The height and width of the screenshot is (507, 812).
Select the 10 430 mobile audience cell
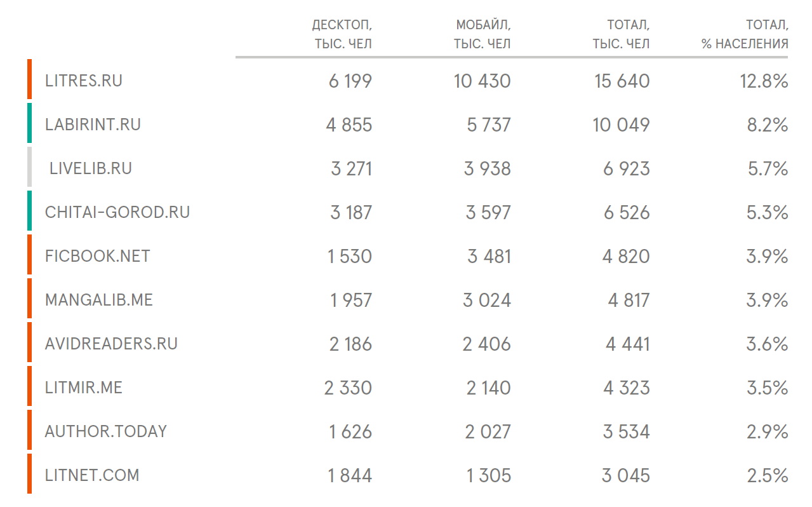482,81
